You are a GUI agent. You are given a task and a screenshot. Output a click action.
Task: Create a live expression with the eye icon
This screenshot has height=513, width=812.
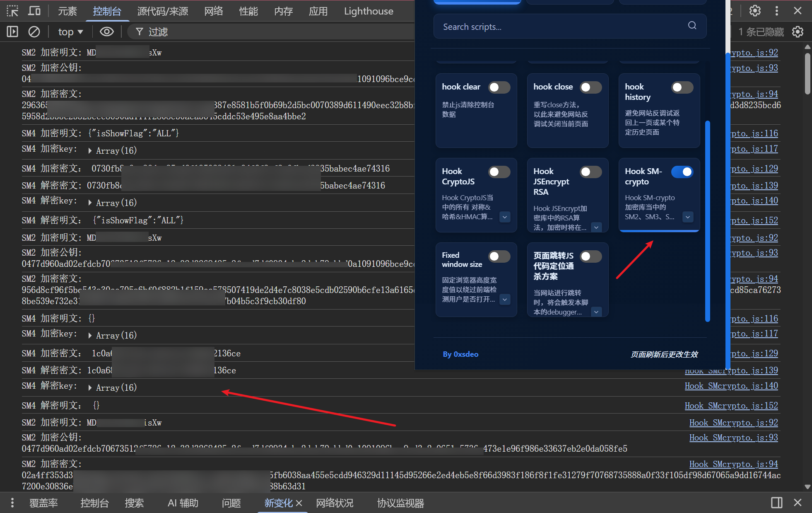(107, 31)
